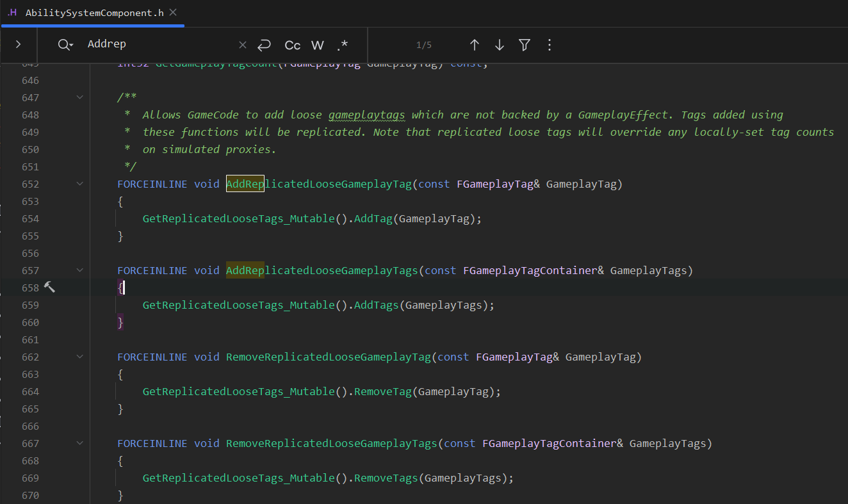This screenshot has width=848, height=504.
Task: Collapse the comment block at line 647
Action: pos(79,97)
